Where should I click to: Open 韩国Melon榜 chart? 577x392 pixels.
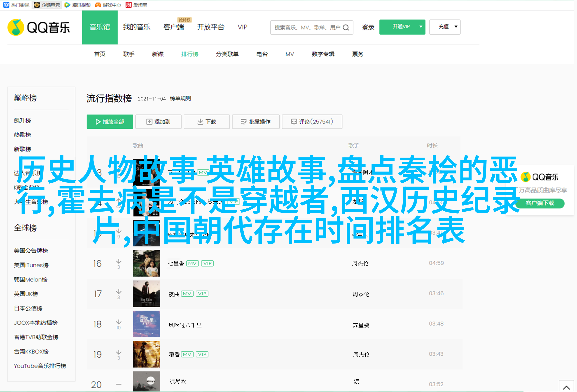coord(30,279)
